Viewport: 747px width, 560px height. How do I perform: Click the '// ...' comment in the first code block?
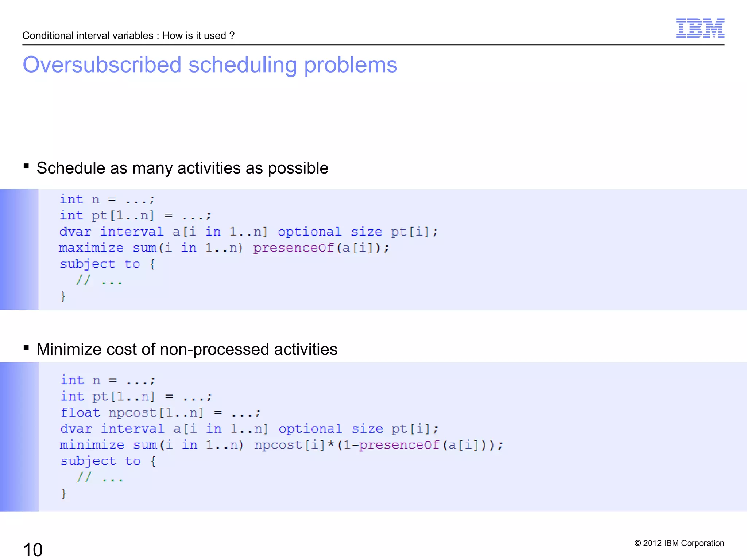pos(99,280)
